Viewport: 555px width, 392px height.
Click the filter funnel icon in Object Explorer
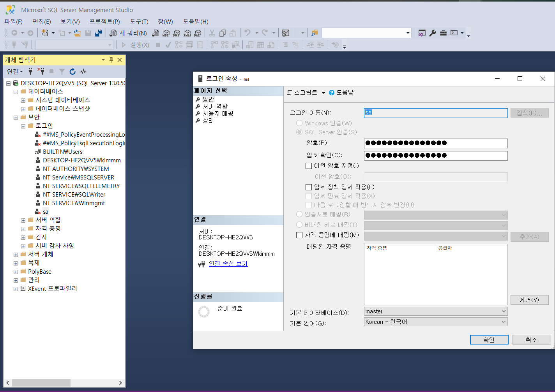pyautogui.click(x=62, y=71)
